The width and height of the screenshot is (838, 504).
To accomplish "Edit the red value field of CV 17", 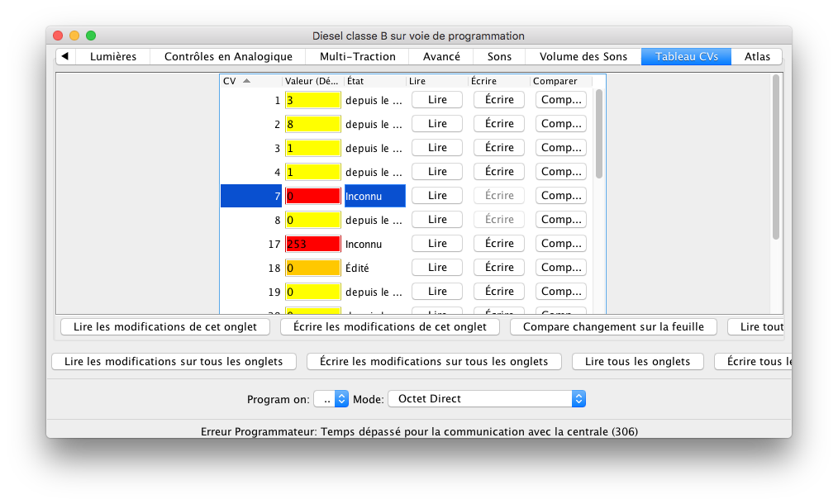I will click(312, 244).
